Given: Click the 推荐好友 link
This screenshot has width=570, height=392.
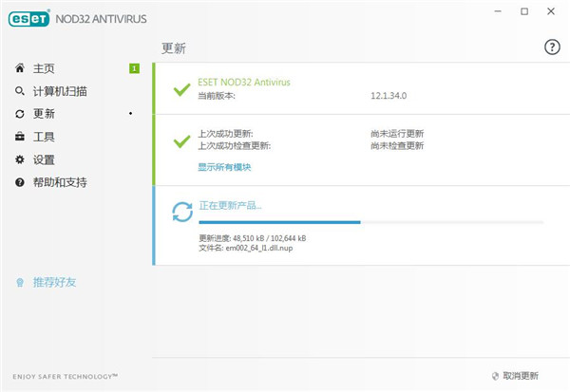Looking at the screenshot, I should [54, 282].
